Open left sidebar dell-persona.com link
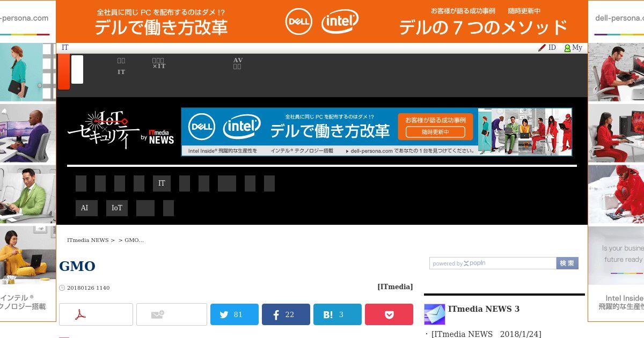644x338 pixels. [x=24, y=18]
